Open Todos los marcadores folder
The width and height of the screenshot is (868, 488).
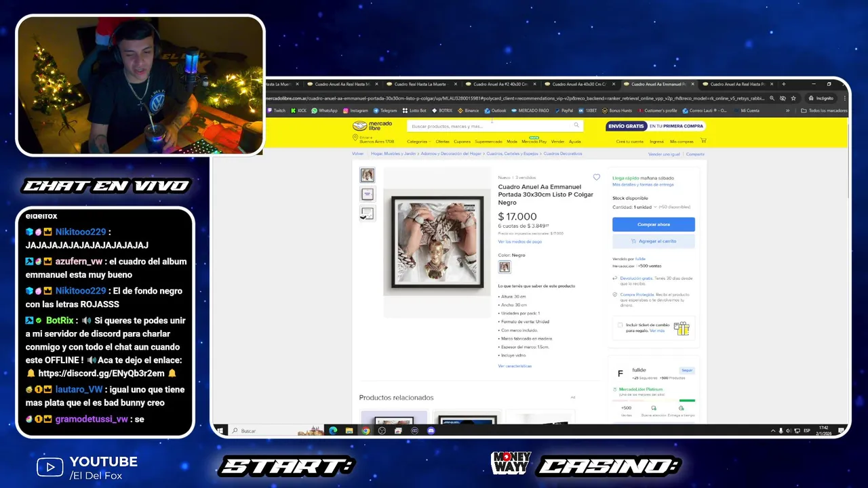pos(824,110)
